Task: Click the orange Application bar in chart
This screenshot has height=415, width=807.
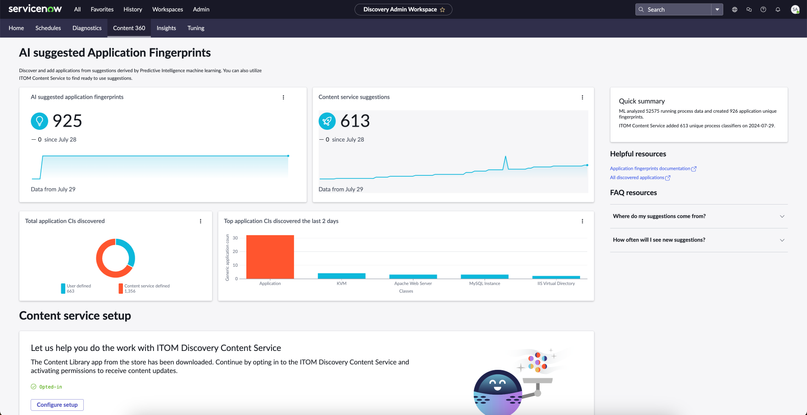Action: [270, 257]
